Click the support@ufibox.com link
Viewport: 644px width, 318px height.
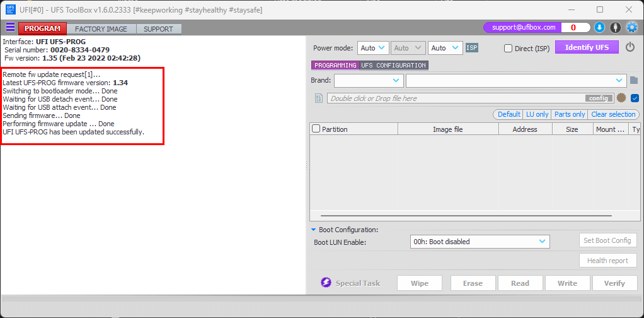coord(524,28)
